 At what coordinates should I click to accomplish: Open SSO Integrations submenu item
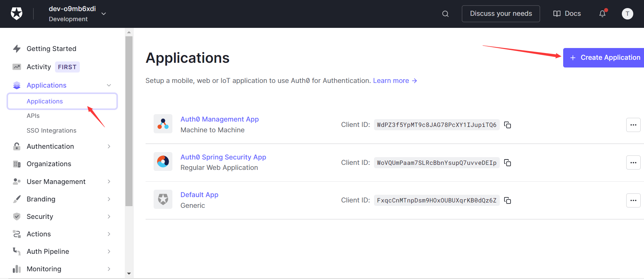(x=52, y=131)
